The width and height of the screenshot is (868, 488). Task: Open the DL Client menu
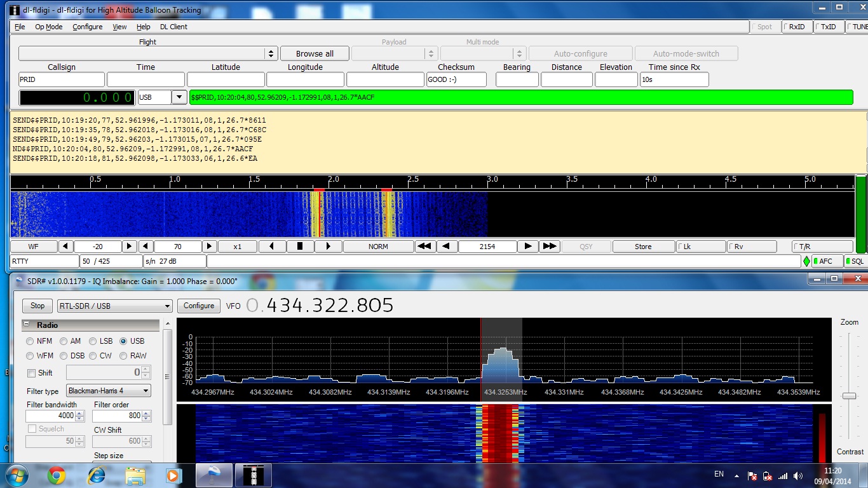pos(173,27)
